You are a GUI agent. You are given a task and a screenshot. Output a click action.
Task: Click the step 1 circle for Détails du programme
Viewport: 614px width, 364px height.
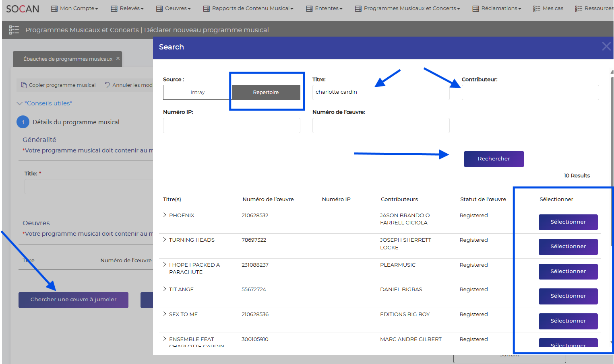(x=23, y=122)
